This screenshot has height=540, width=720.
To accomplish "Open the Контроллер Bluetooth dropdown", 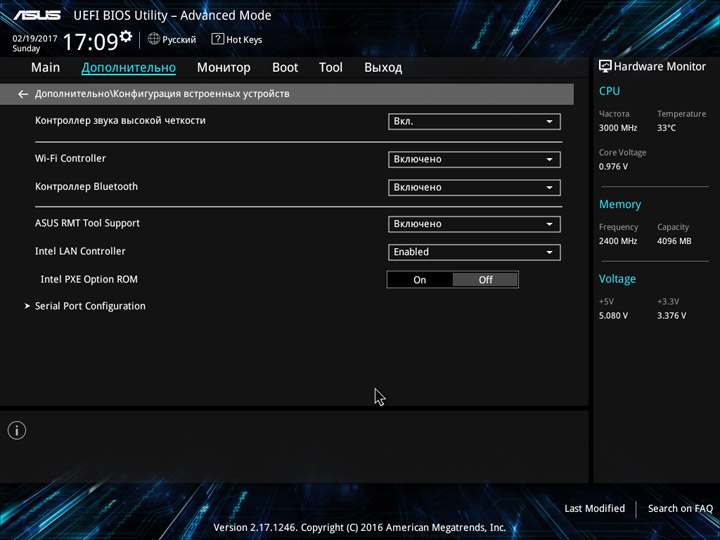I will (474, 187).
